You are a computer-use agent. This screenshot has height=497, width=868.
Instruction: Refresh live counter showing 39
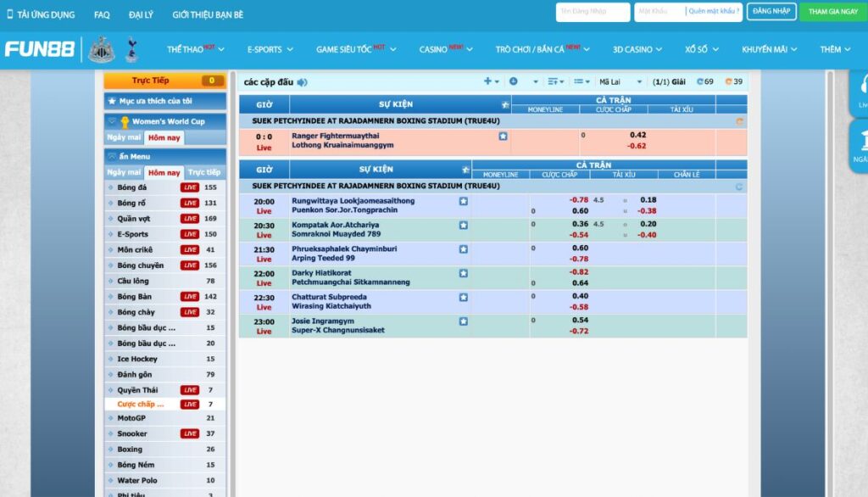coord(734,81)
